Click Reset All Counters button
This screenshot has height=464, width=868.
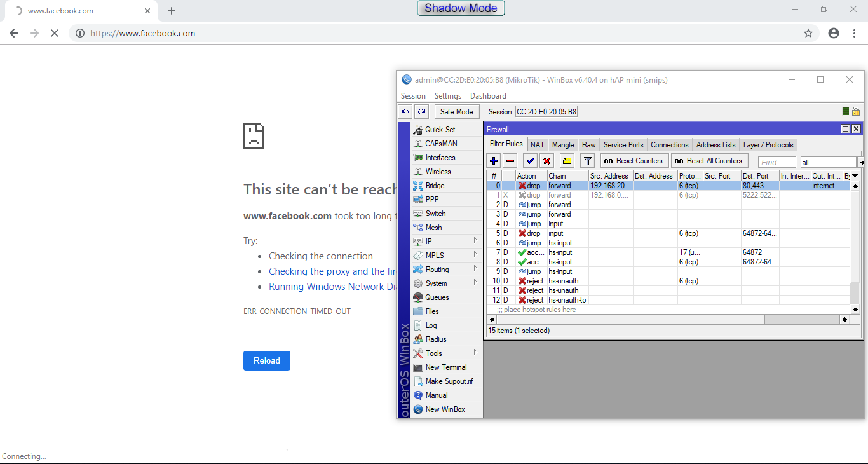pos(709,161)
